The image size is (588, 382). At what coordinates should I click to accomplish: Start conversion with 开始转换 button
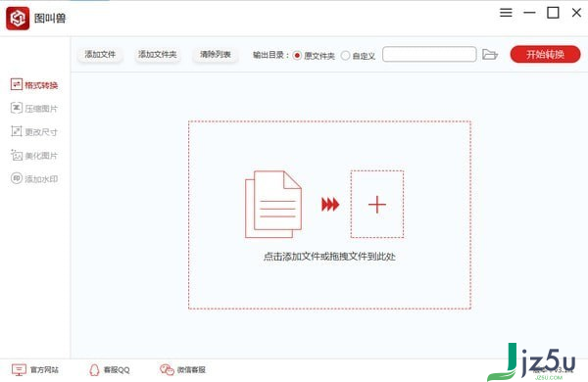(545, 54)
